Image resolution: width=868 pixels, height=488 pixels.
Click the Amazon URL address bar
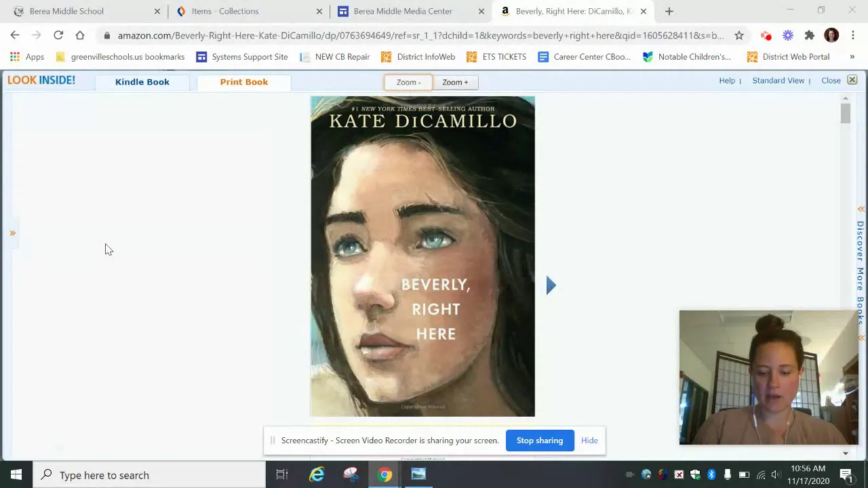(x=420, y=35)
